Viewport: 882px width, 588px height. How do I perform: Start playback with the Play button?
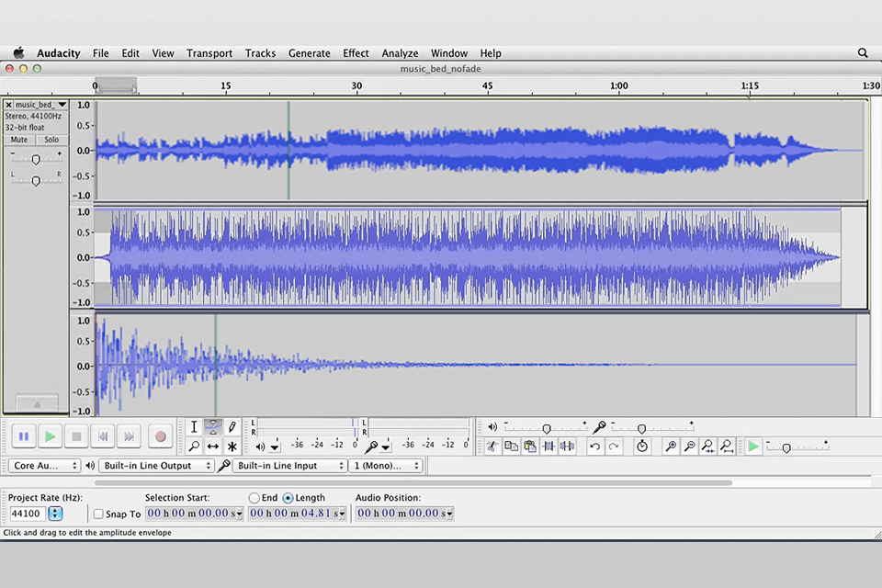click(x=50, y=436)
